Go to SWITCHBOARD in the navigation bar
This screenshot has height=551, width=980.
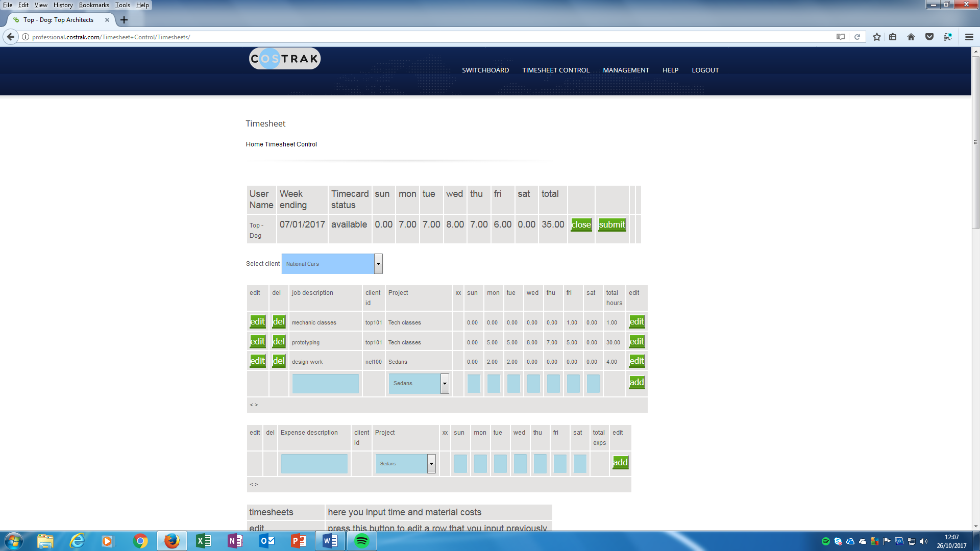[485, 70]
